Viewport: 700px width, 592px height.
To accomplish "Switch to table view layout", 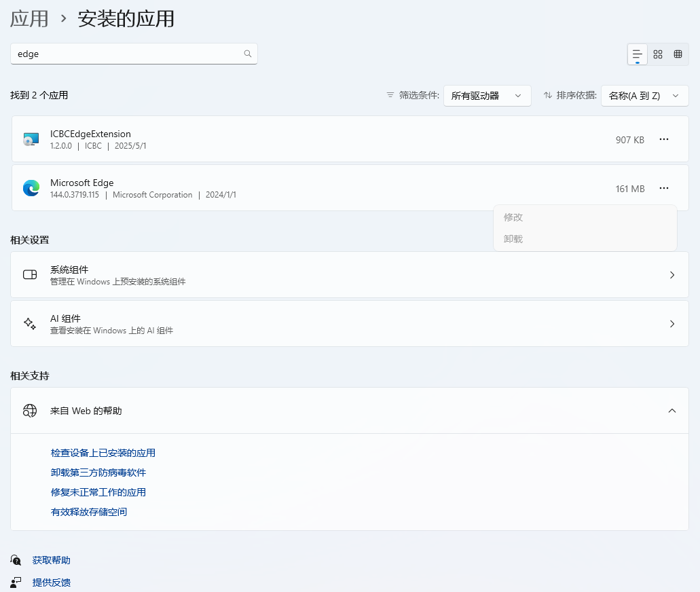I will [678, 54].
